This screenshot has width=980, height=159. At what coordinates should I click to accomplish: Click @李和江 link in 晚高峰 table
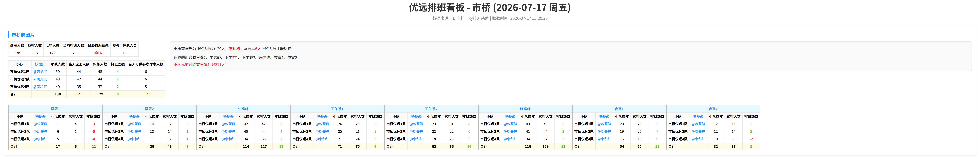click(x=510, y=139)
